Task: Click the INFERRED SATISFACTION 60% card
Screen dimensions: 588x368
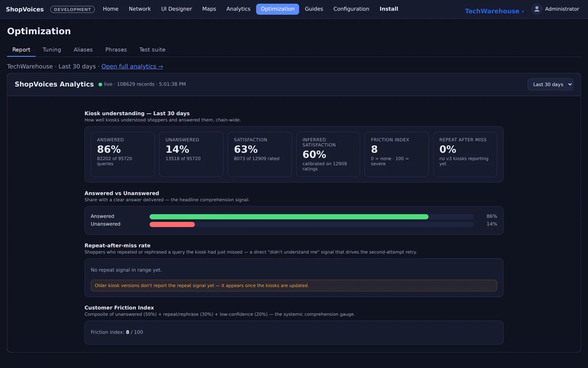Action: [x=328, y=154]
